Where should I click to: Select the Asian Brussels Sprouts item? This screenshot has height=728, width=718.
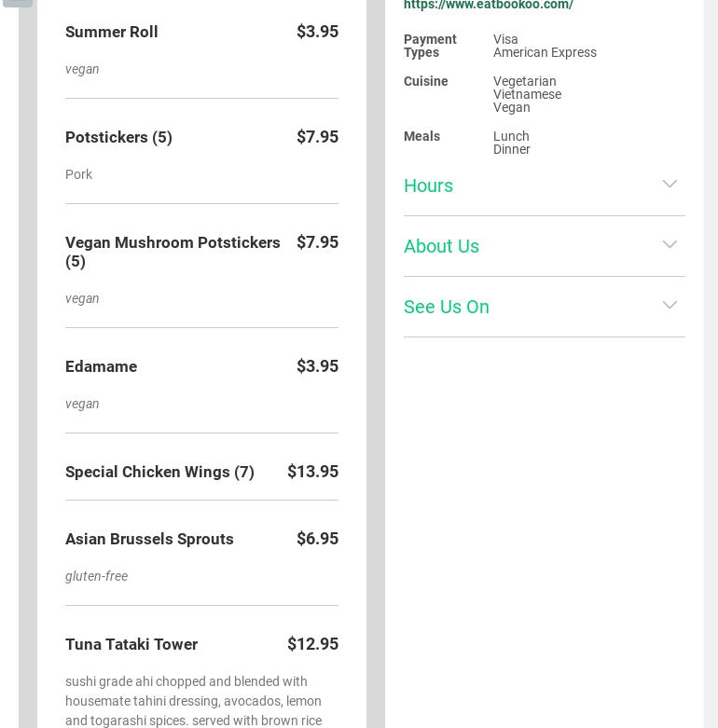pos(149,539)
